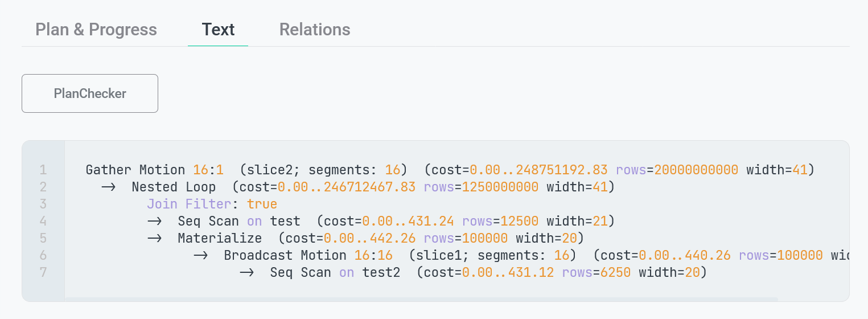Click the arrow before the Materialize node
Image resolution: width=868 pixels, height=319 pixels.
pyautogui.click(x=155, y=238)
